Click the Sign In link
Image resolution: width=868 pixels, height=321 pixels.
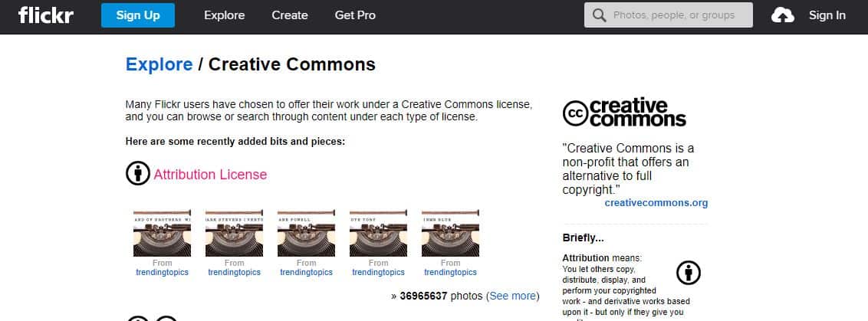(827, 15)
